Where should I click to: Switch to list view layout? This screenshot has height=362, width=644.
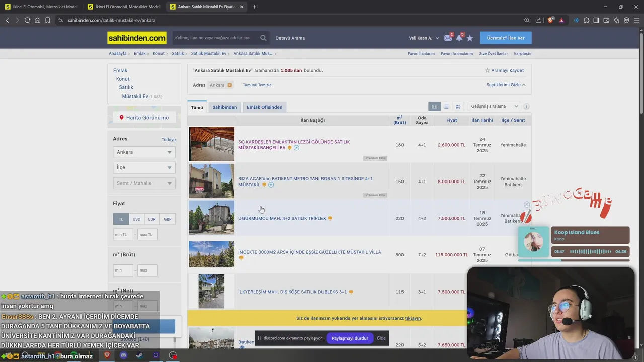(x=446, y=107)
